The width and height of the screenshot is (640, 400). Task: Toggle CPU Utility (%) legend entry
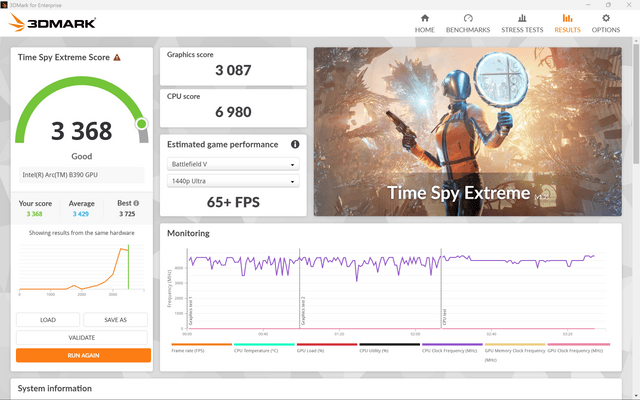[x=389, y=348]
